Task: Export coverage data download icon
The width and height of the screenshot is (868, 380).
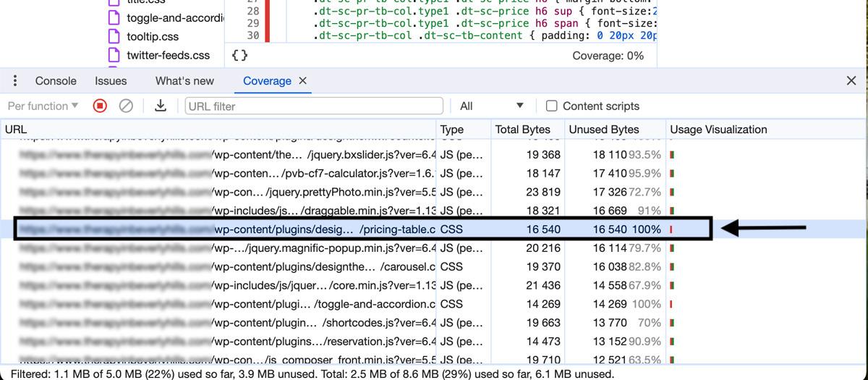Action: click(161, 106)
